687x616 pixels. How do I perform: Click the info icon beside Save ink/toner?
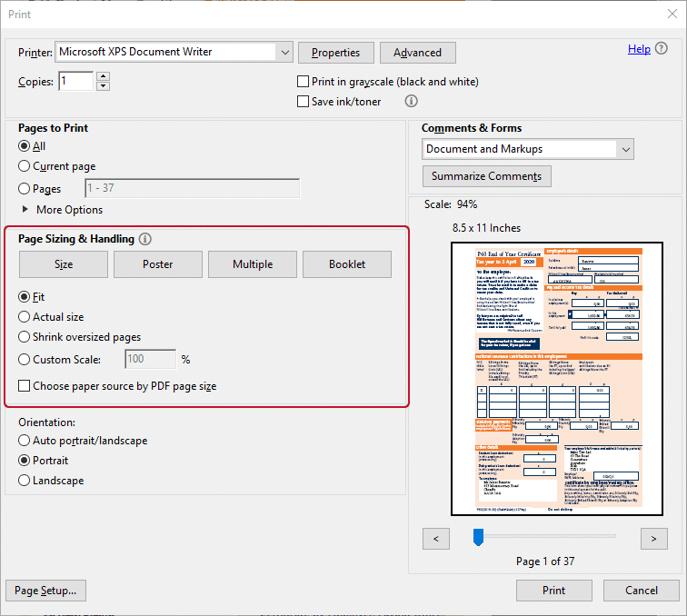411,102
